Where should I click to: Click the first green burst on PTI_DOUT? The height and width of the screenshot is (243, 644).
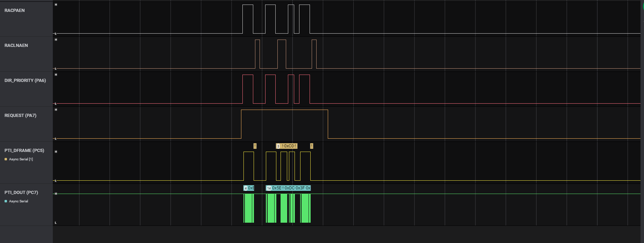tap(248, 208)
